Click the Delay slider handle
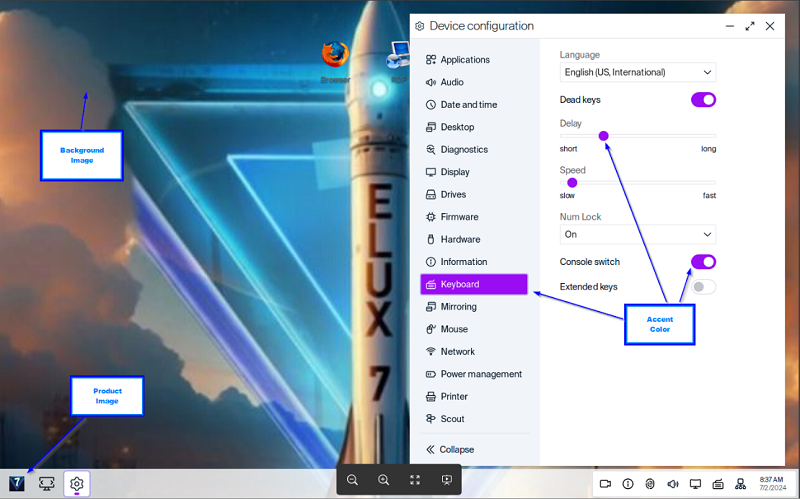The height and width of the screenshot is (499, 800). click(x=604, y=136)
